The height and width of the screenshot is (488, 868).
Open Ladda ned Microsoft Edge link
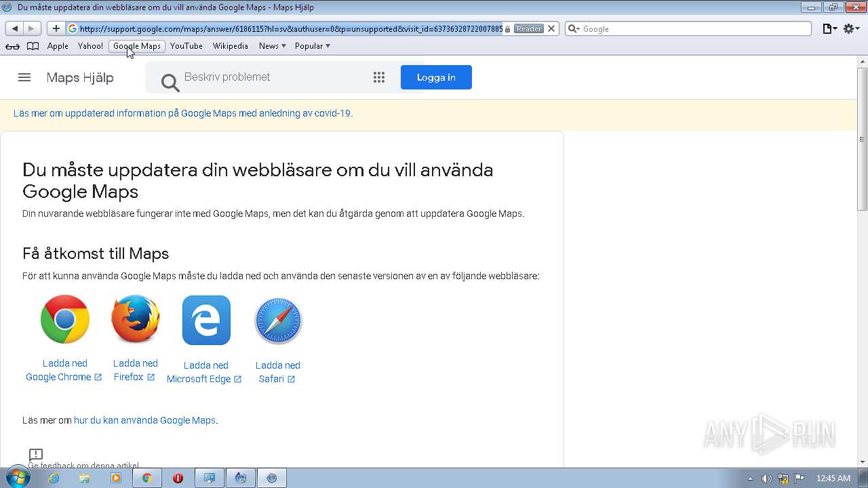pyautogui.click(x=205, y=372)
